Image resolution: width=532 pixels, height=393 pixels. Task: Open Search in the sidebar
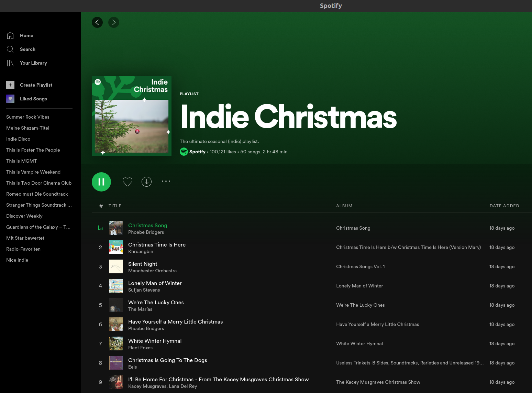coord(27,49)
